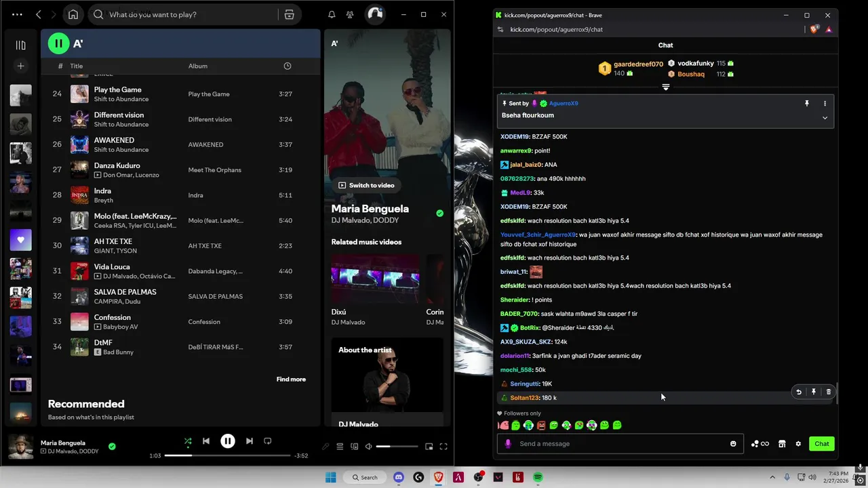Sort playlist by the Title column

point(77,66)
